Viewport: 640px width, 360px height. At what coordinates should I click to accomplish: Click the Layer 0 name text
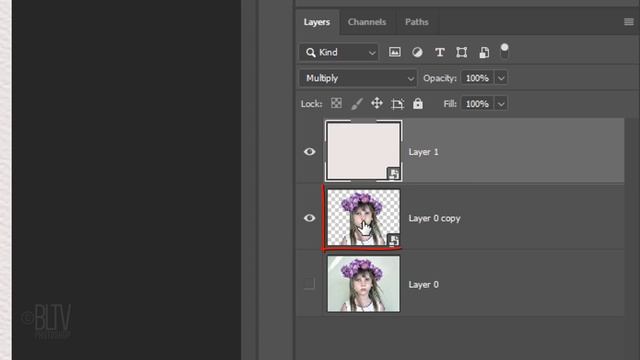[423, 284]
